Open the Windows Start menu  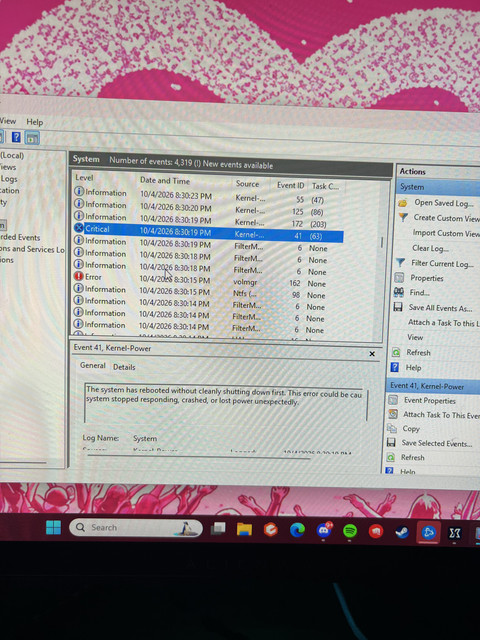(x=53, y=527)
